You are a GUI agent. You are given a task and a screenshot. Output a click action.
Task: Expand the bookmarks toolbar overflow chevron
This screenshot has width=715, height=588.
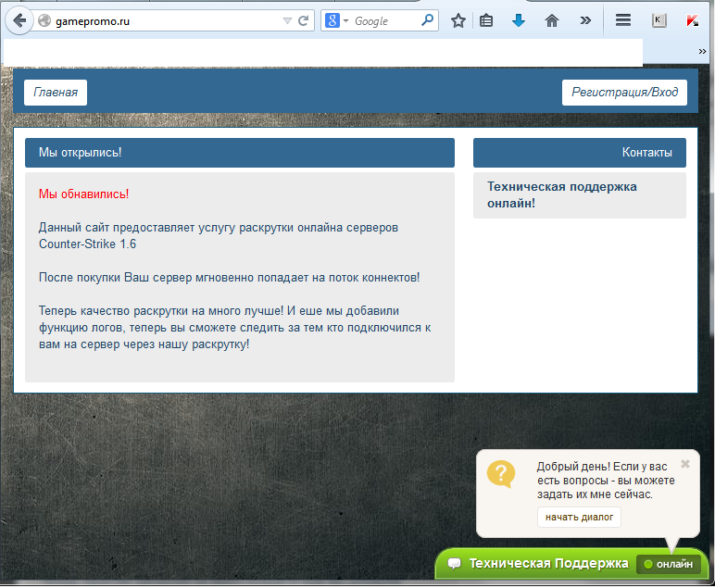coord(702,52)
